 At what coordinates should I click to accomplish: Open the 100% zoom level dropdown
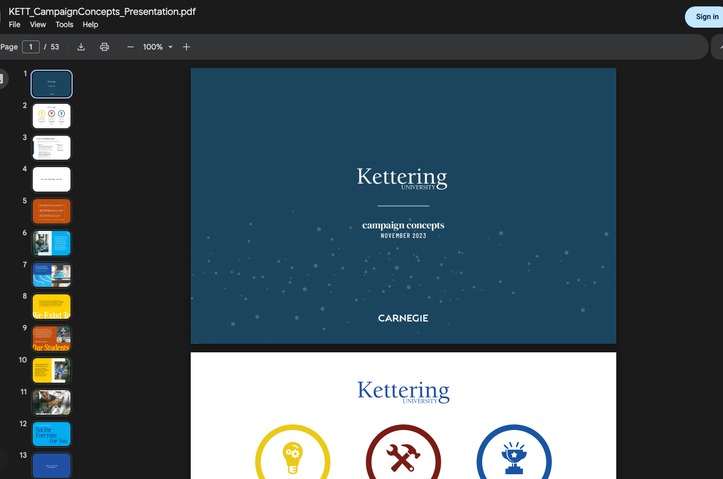(158, 47)
